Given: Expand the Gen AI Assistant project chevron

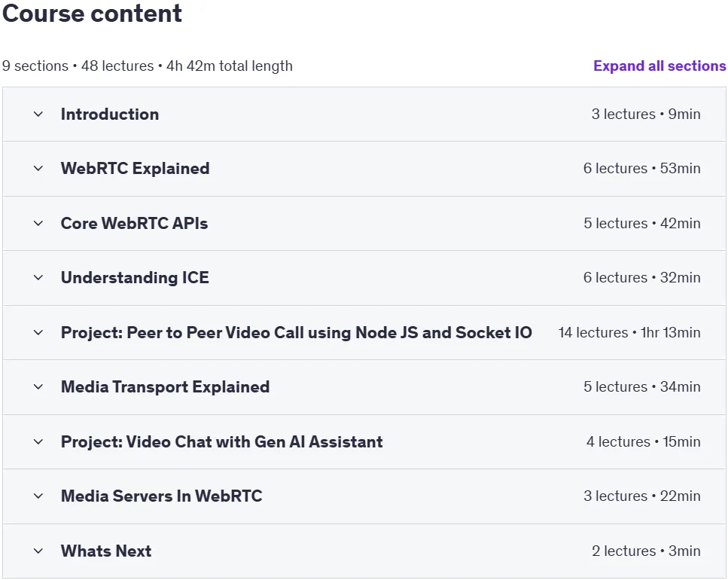Looking at the screenshot, I should click(x=38, y=441).
